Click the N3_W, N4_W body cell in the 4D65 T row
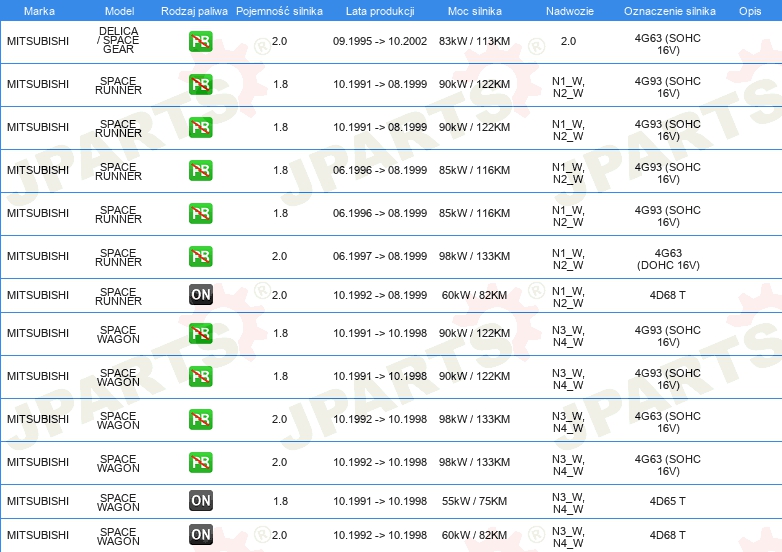The height and width of the screenshot is (552, 782). click(568, 503)
